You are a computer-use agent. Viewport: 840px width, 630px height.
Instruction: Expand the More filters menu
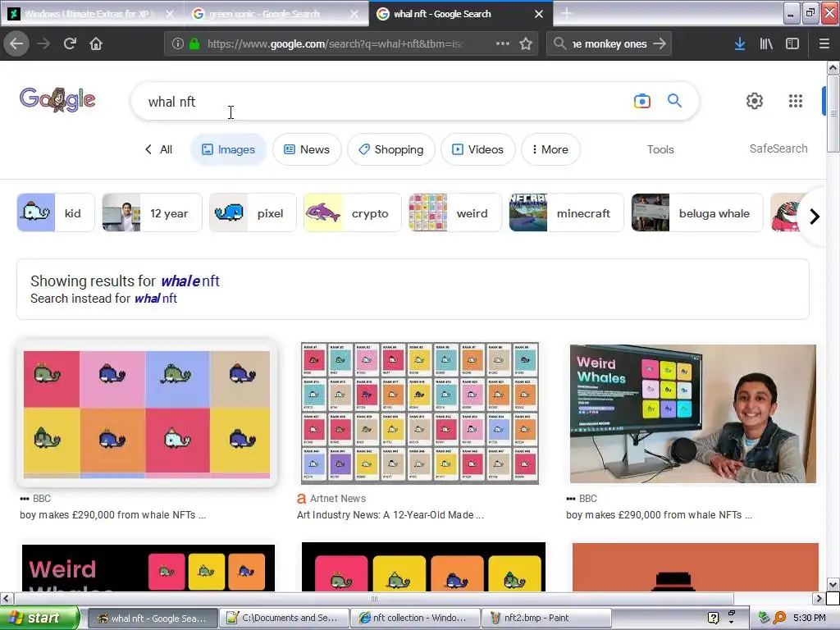[550, 149]
